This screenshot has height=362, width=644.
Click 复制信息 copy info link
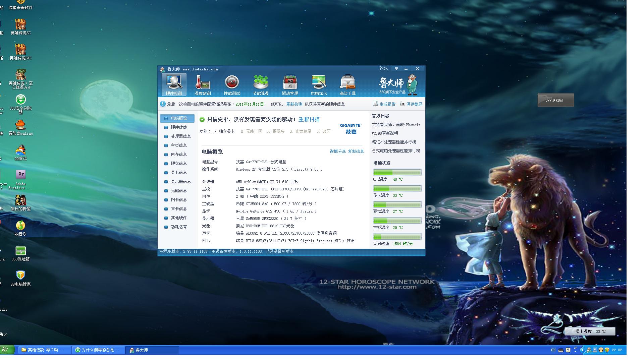(356, 152)
